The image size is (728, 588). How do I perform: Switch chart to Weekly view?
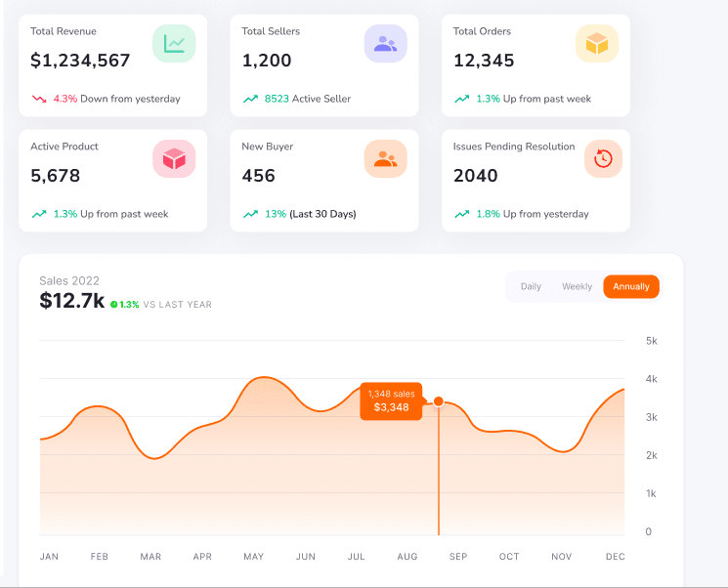(578, 286)
